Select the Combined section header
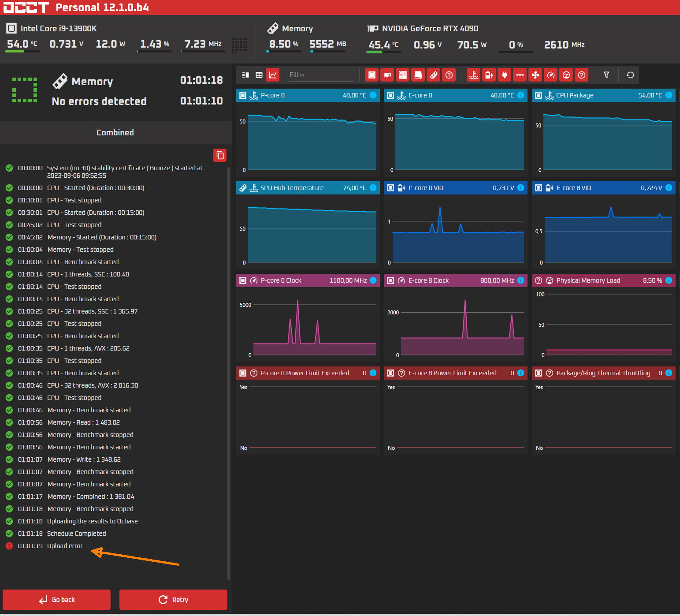 (115, 133)
